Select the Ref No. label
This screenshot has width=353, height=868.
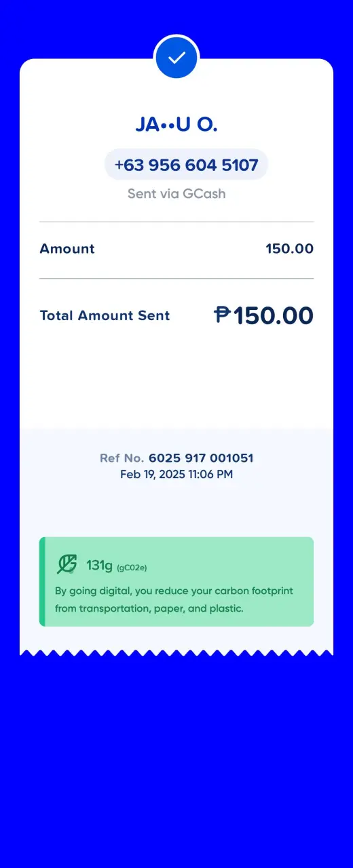[x=122, y=458]
